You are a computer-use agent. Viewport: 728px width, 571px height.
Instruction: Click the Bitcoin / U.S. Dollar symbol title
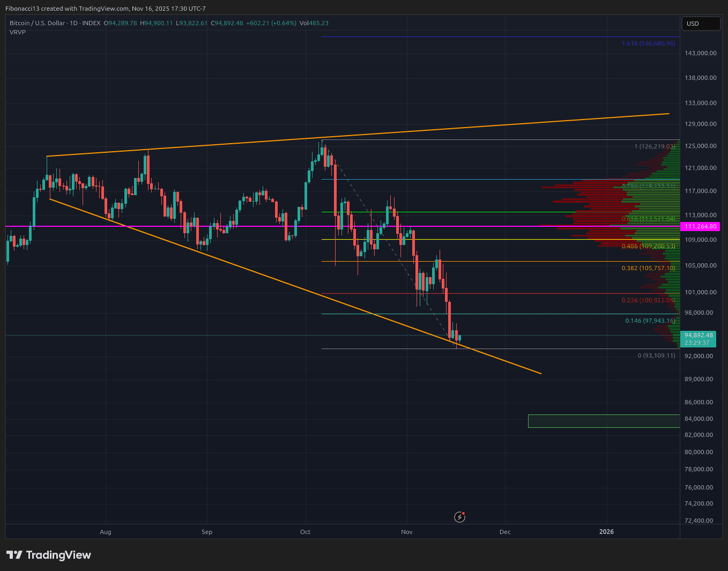pos(55,23)
